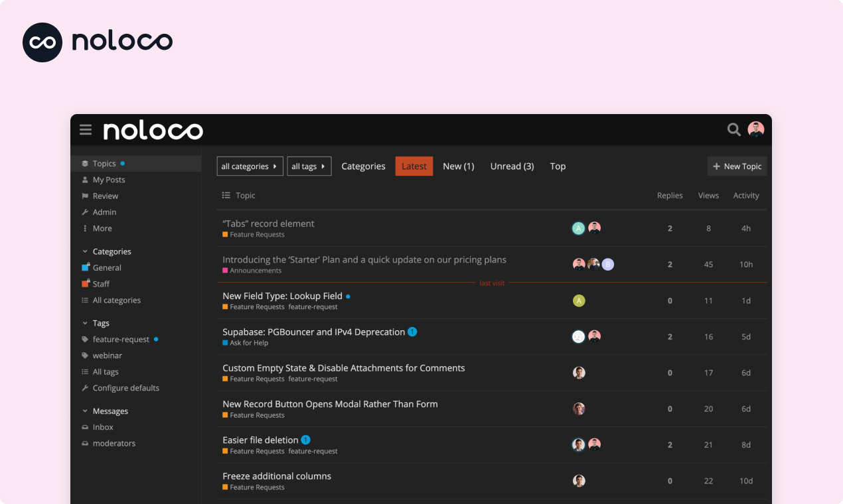
Task: Click the noloco logo in the forum header
Action: pyautogui.click(x=154, y=130)
